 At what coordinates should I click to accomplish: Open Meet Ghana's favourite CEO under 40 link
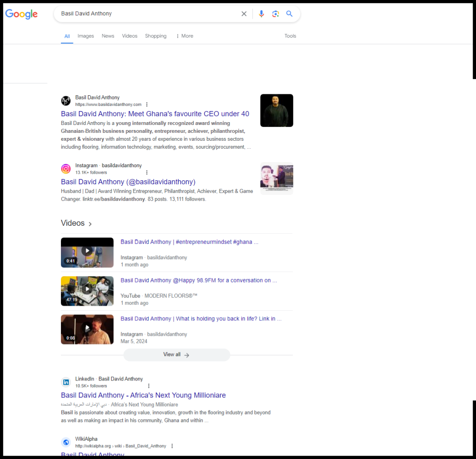[155, 114]
